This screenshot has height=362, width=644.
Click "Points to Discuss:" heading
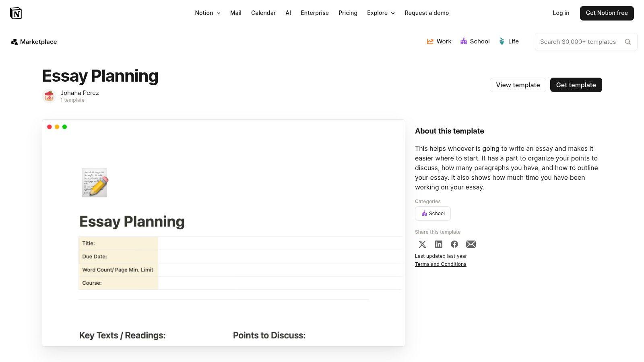269,335
